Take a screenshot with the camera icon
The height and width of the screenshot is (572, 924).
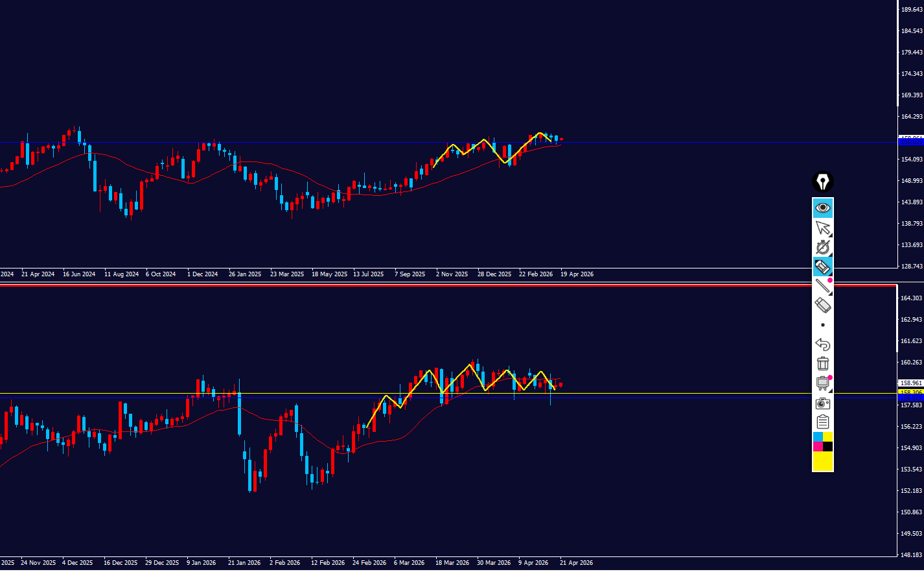tap(822, 403)
